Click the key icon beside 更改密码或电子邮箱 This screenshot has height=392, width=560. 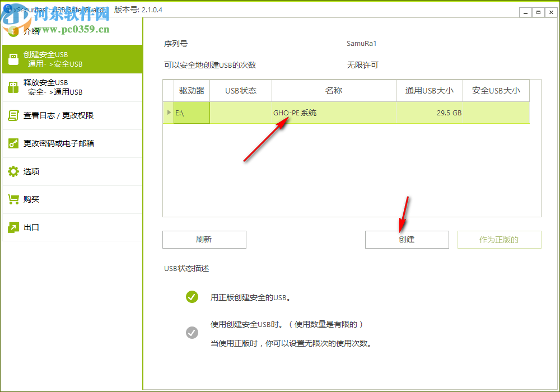point(12,143)
